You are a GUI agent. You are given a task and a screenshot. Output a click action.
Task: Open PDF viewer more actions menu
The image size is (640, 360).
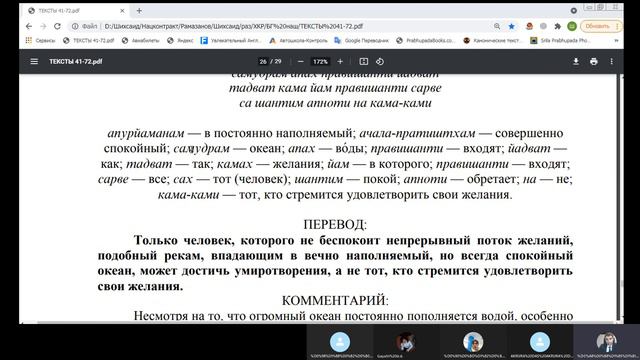611,62
